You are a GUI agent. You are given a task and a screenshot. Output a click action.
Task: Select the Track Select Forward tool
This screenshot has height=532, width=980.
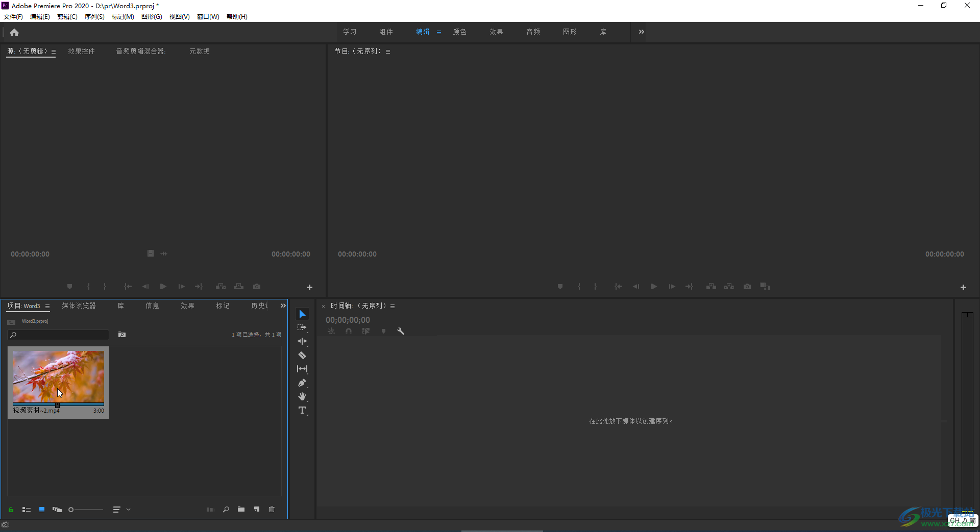pyautogui.click(x=302, y=327)
